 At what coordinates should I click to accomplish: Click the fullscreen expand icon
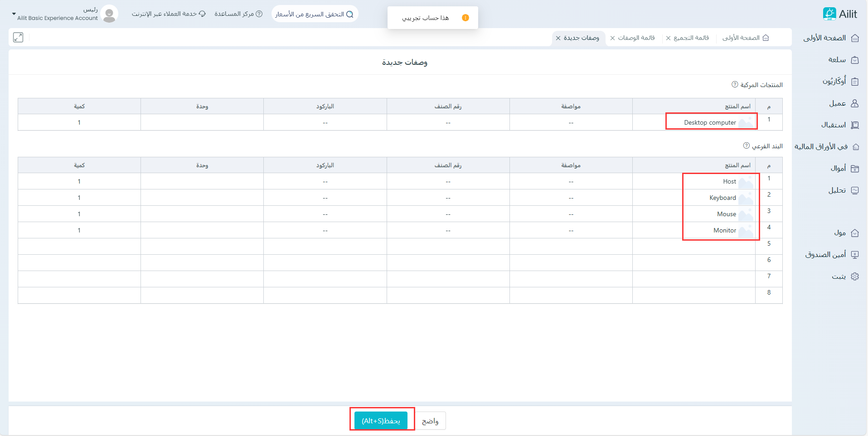coord(18,38)
